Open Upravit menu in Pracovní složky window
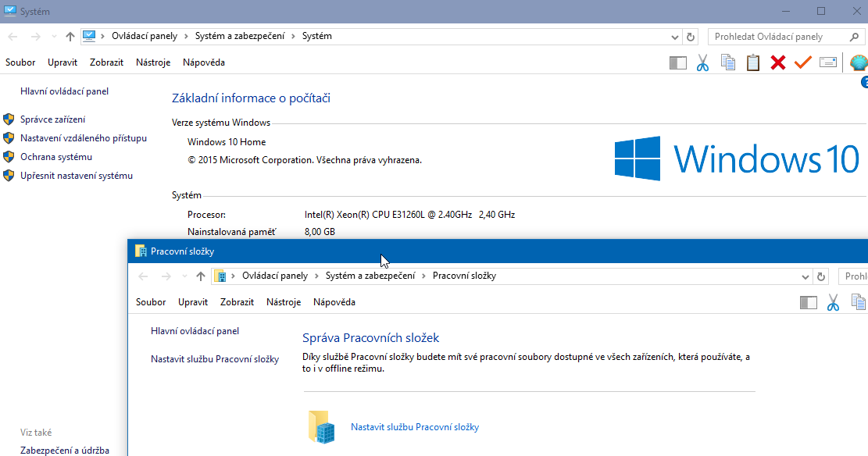 pyautogui.click(x=193, y=302)
